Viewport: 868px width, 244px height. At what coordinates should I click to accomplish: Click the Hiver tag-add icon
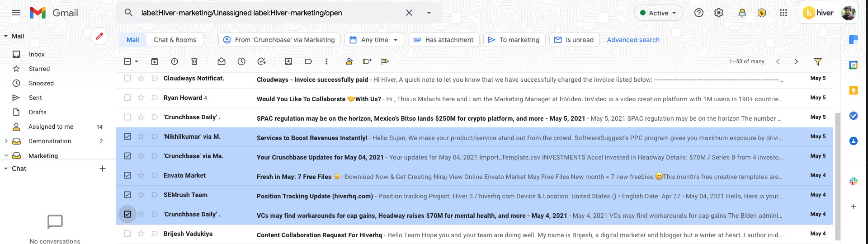[367, 61]
